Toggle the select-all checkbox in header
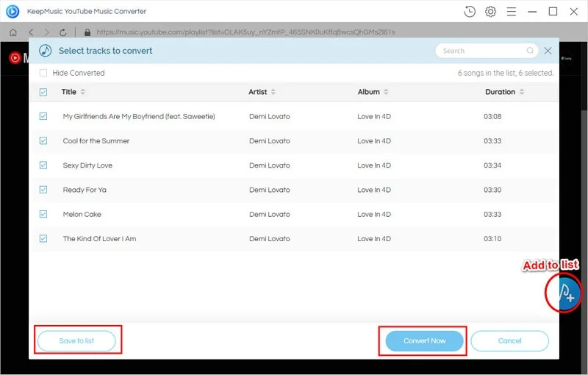Image resolution: width=588 pixels, height=375 pixels. click(43, 92)
